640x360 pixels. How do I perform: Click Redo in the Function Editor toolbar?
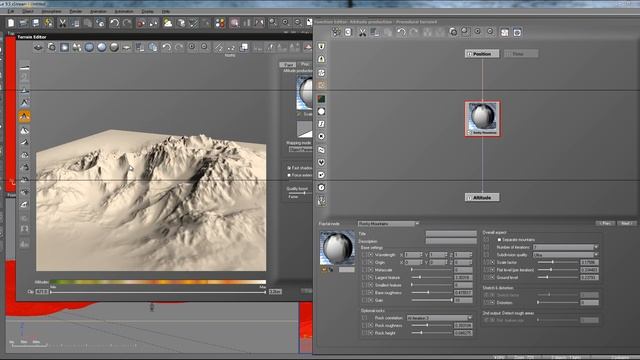tap(414, 33)
